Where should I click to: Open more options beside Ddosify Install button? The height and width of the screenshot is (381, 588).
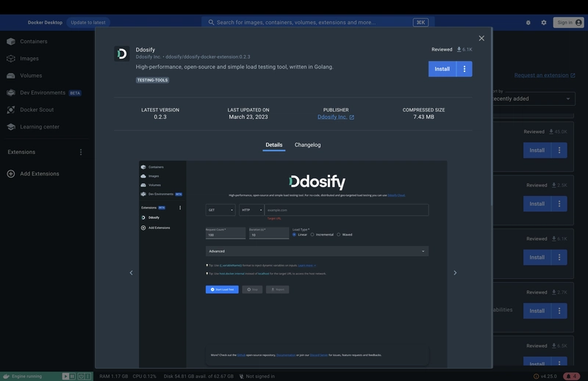tap(465, 69)
